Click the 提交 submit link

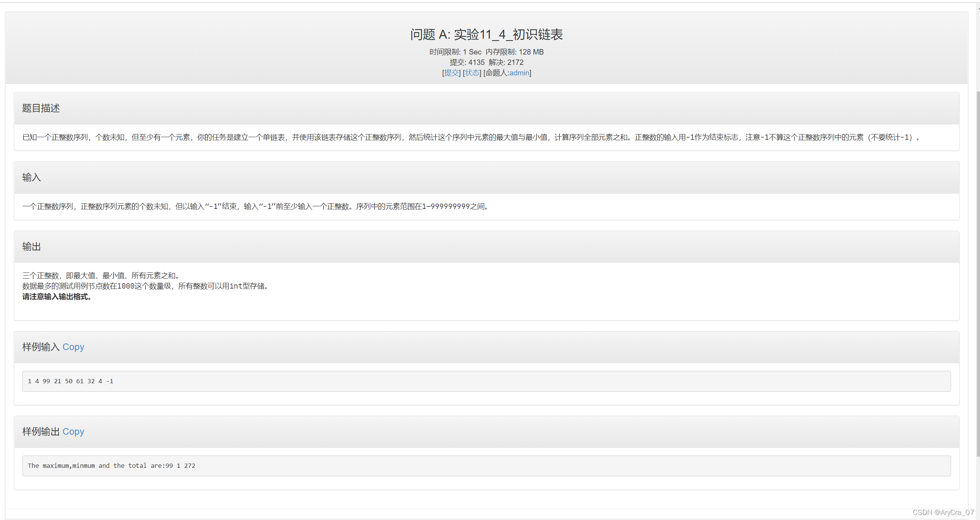click(451, 73)
